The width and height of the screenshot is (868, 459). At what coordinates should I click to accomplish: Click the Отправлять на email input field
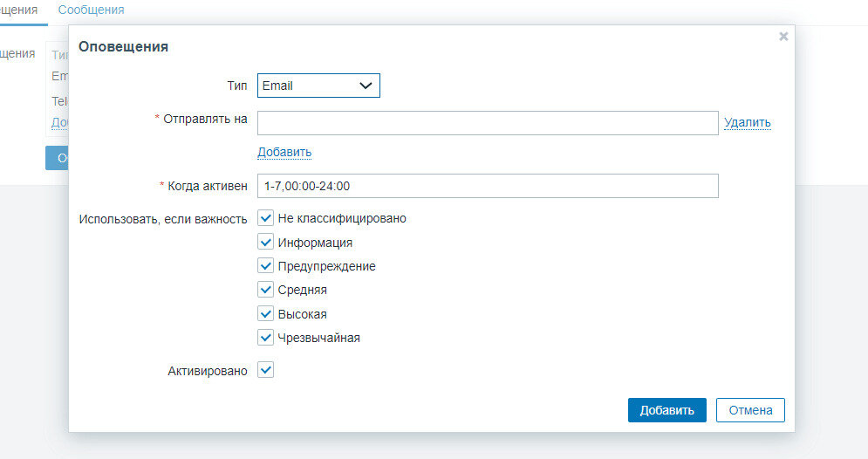[x=487, y=123]
